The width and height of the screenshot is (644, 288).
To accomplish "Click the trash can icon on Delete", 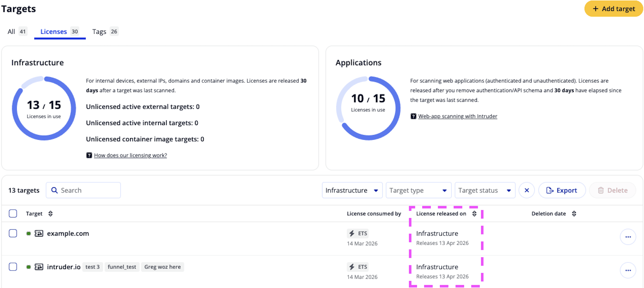I will [x=601, y=190].
